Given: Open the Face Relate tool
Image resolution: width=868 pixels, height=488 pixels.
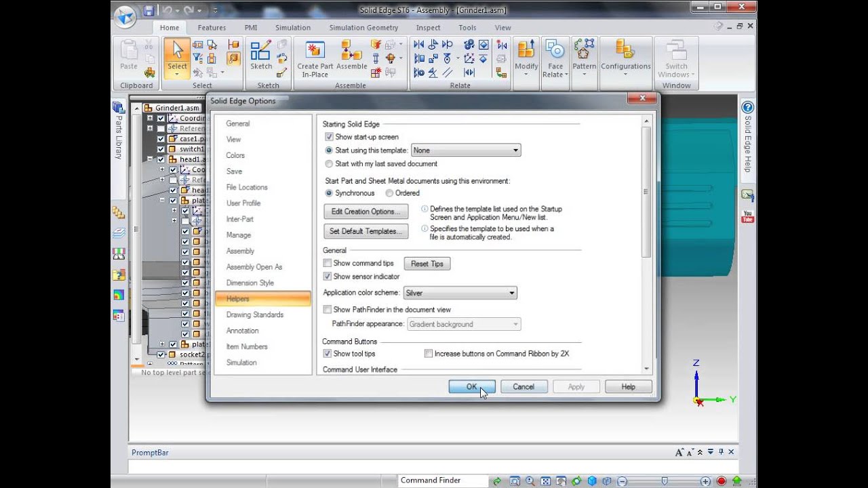Looking at the screenshot, I should [x=555, y=59].
